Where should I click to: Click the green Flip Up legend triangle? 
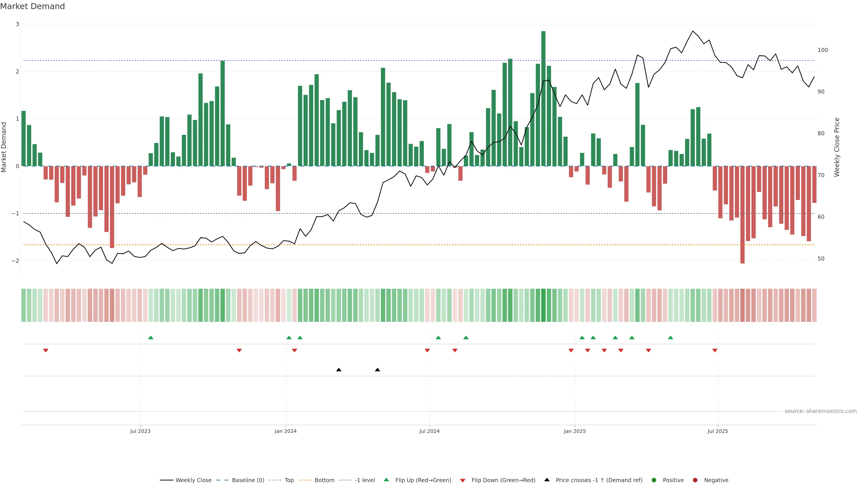click(x=386, y=480)
